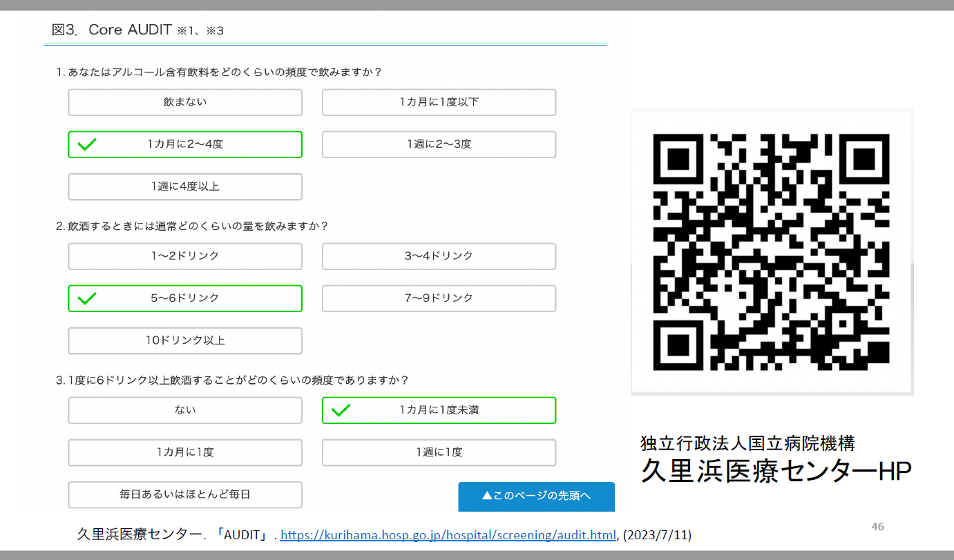This screenshot has height=560, width=954.
Task: Pick the 1週に4度以上 option
Action: [184, 186]
